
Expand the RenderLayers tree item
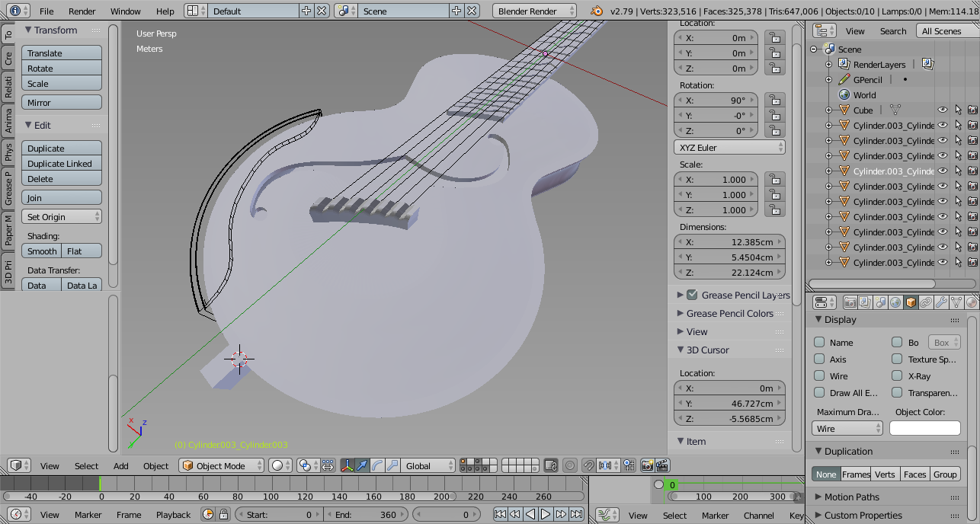[x=828, y=65]
